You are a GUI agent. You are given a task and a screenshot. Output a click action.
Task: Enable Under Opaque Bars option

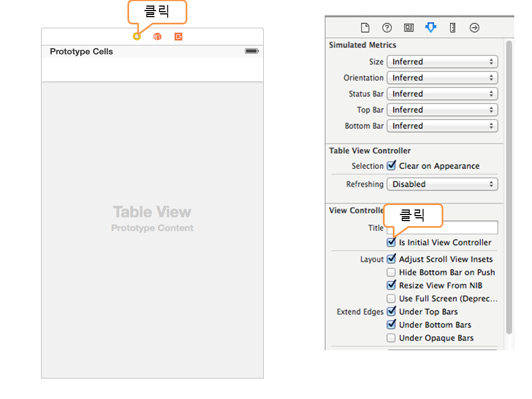point(391,338)
